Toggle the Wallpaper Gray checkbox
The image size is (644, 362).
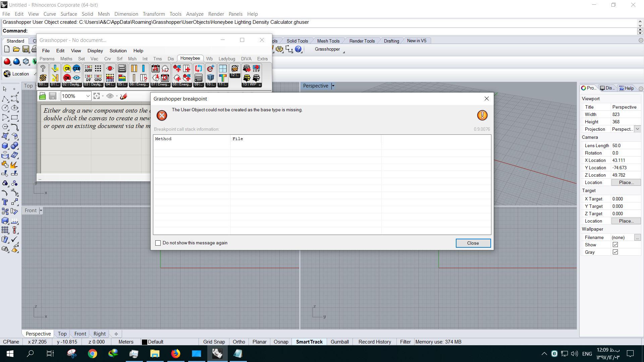point(615,252)
